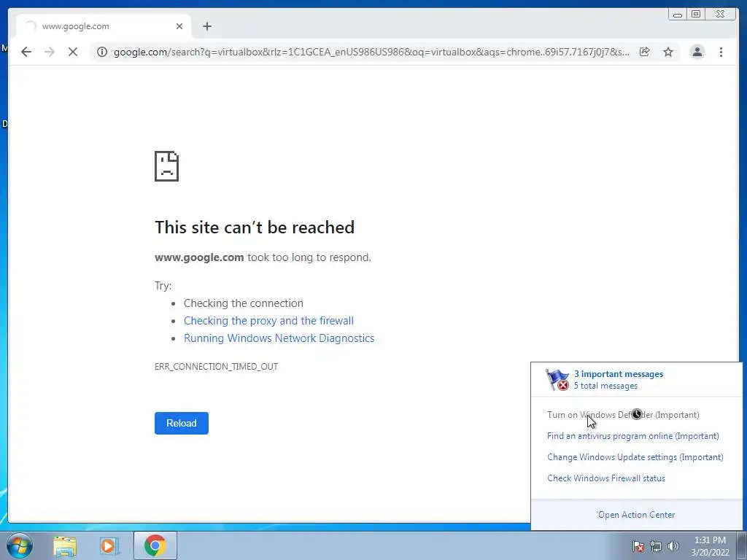Screen dimensions: 747x560
Task: Click the Action Center flag popup icon
Action: pos(557,379)
